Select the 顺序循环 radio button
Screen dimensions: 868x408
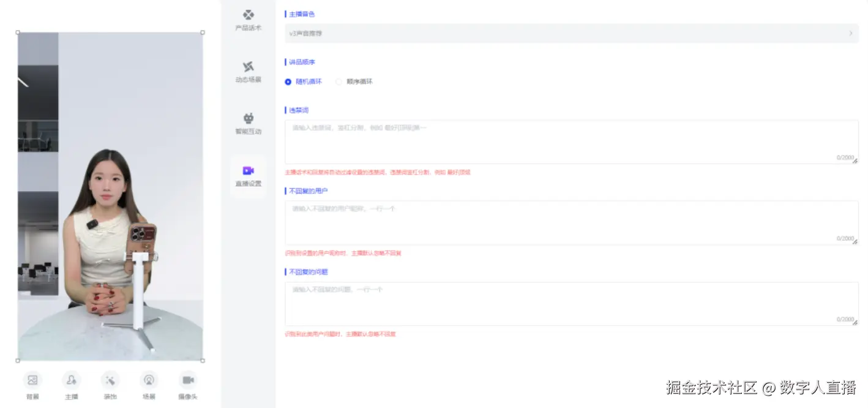[339, 81]
